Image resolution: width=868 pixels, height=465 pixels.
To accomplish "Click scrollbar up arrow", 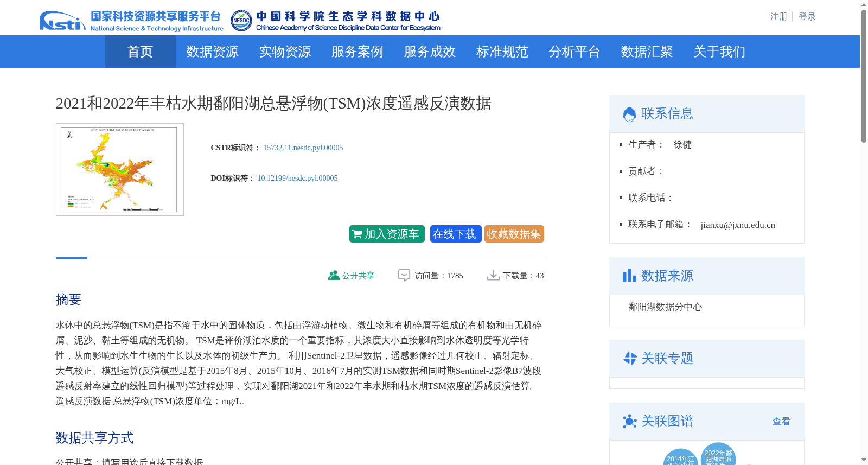I will point(864,4).
